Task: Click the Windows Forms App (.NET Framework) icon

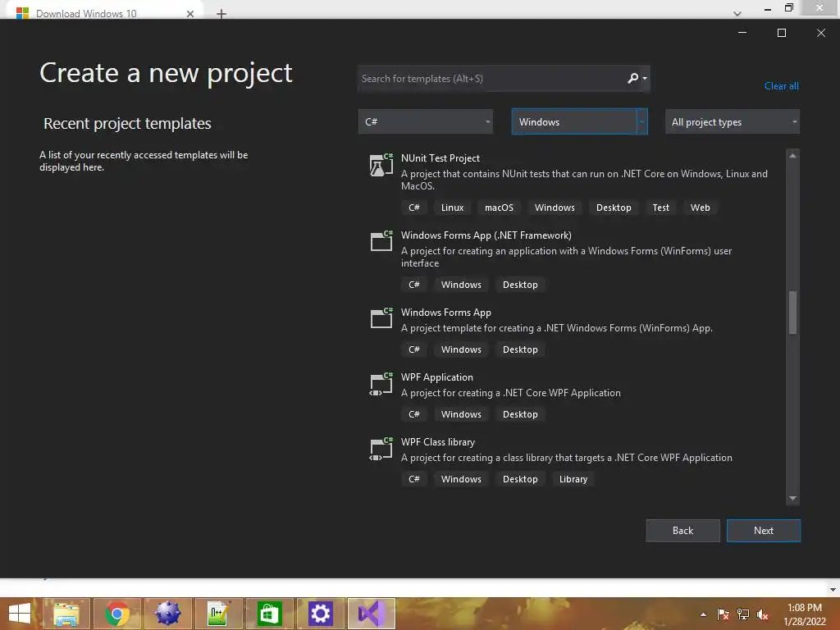Action: (381, 241)
